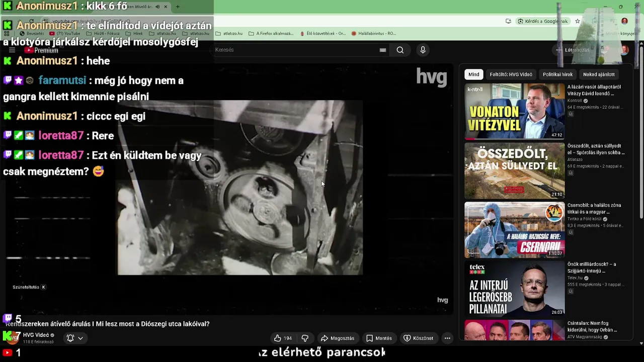Open a new browser tab with plus

178,7
